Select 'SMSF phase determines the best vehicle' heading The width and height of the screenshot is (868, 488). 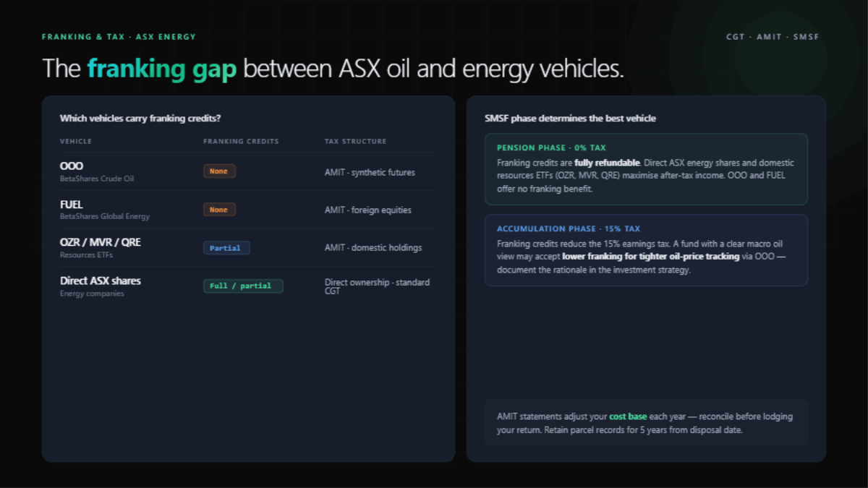tap(570, 118)
